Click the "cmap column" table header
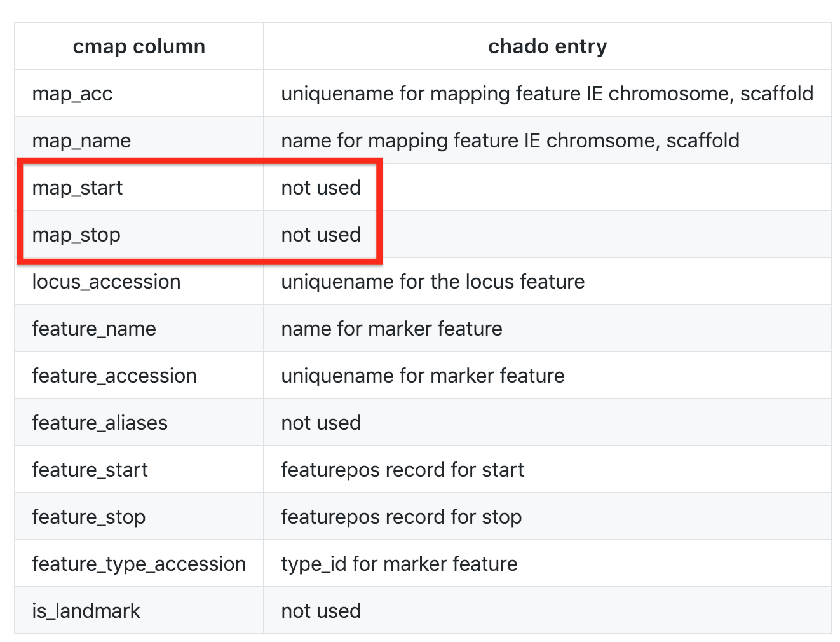This screenshot has width=840, height=642. point(139,46)
